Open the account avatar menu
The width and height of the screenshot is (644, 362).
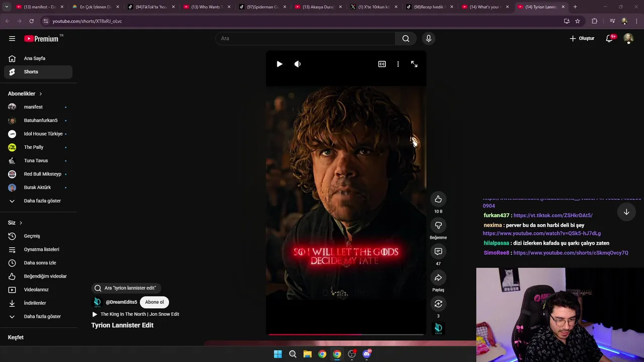click(x=628, y=39)
